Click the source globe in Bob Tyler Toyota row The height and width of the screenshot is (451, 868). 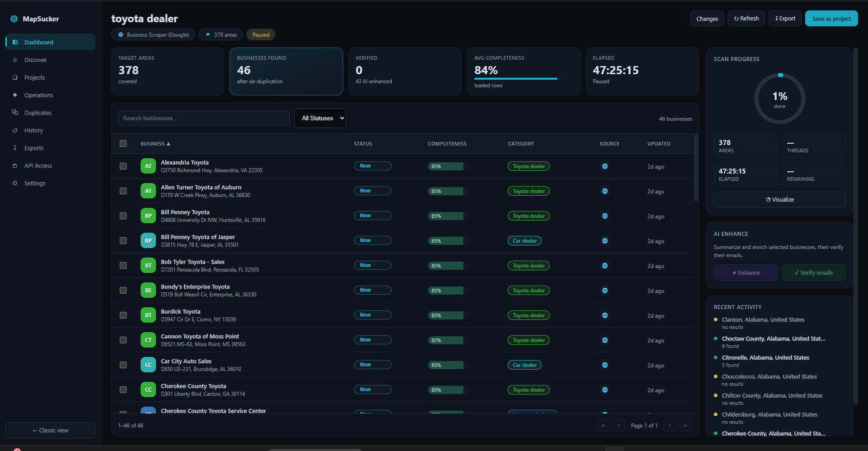605,266
